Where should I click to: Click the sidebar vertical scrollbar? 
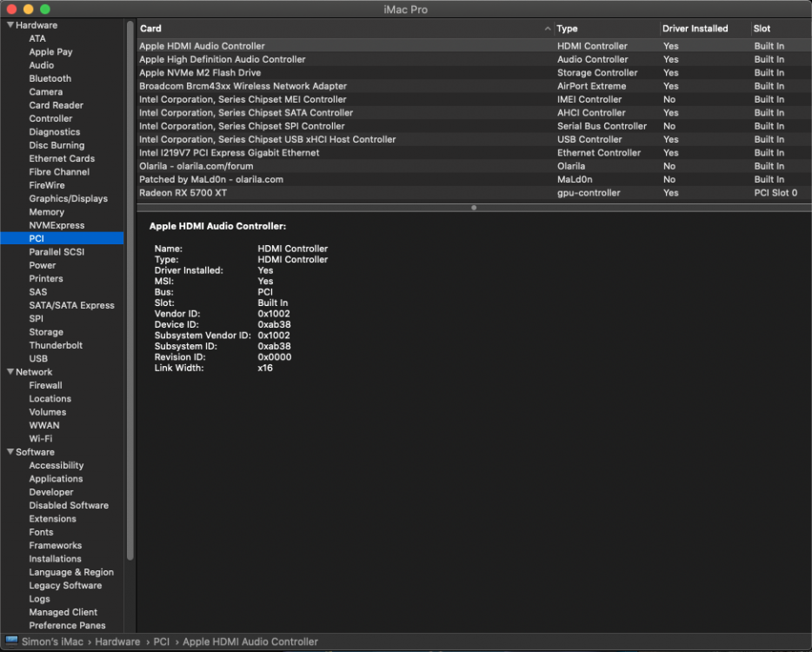tap(130, 290)
